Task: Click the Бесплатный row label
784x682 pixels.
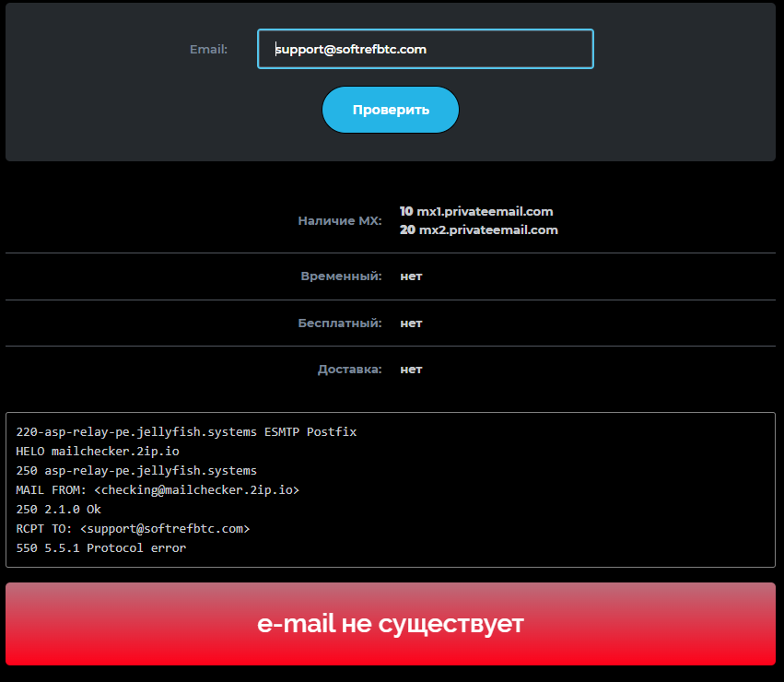Action: tap(335, 323)
